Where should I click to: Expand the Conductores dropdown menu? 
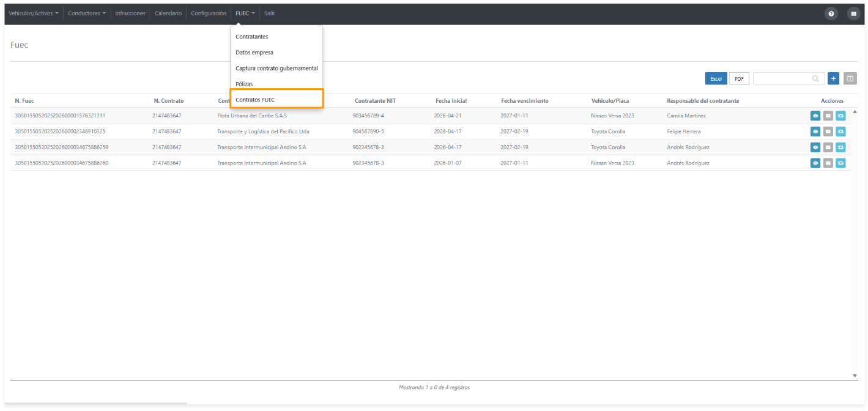pyautogui.click(x=86, y=13)
